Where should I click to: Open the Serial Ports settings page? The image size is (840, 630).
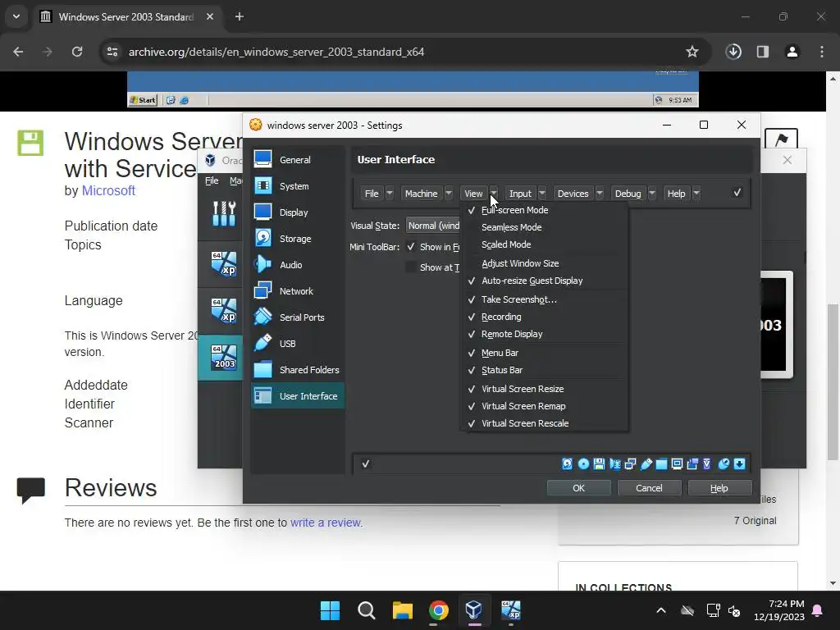click(297, 317)
